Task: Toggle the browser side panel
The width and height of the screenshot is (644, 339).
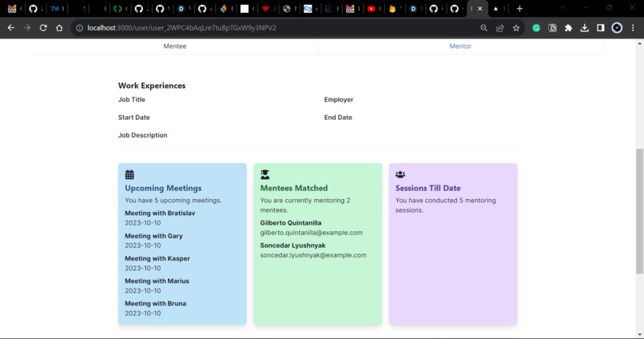Action: [x=601, y=28]
